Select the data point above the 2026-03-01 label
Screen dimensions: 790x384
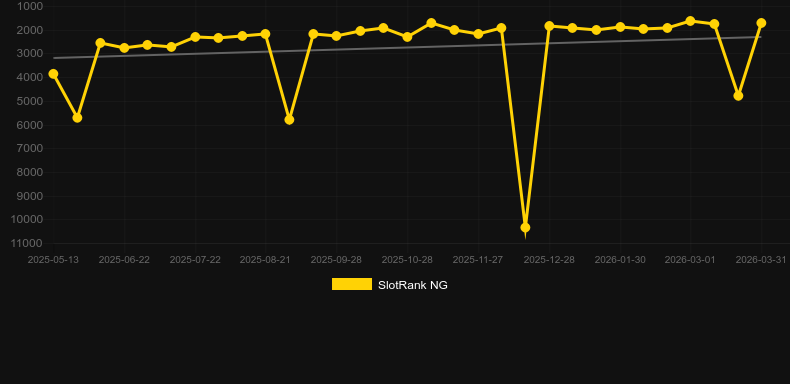pos(690,21)
